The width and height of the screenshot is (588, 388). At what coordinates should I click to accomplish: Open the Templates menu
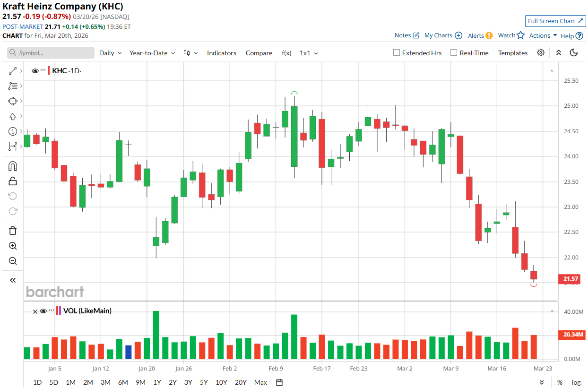(513, 53)
